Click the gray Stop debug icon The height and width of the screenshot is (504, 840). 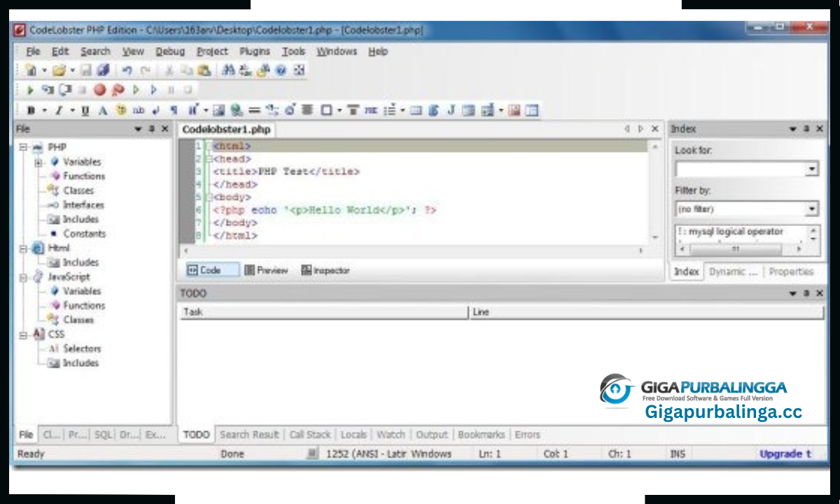82,90
